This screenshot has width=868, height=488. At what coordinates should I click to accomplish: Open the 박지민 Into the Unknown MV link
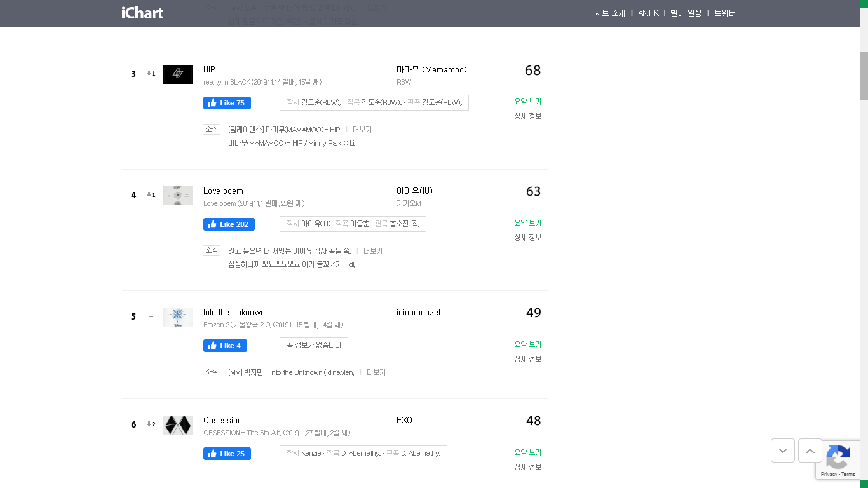291,372
